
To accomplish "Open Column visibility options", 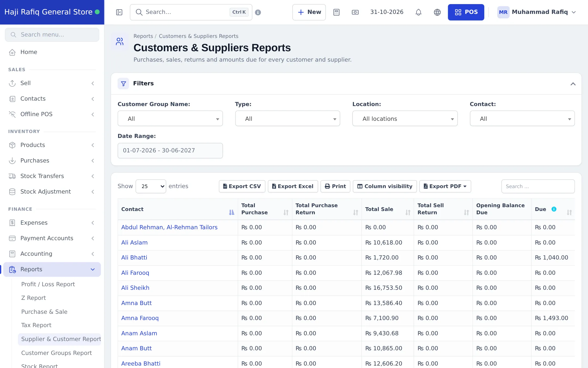I will [x=385, y=186].
